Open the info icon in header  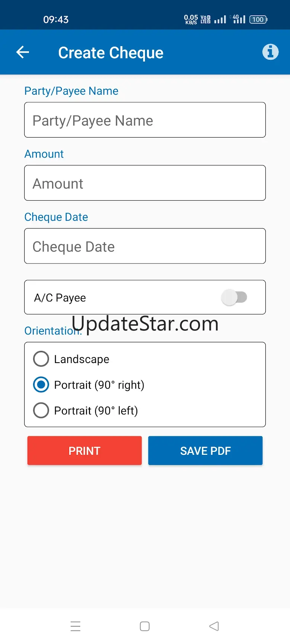pos(270,52)
